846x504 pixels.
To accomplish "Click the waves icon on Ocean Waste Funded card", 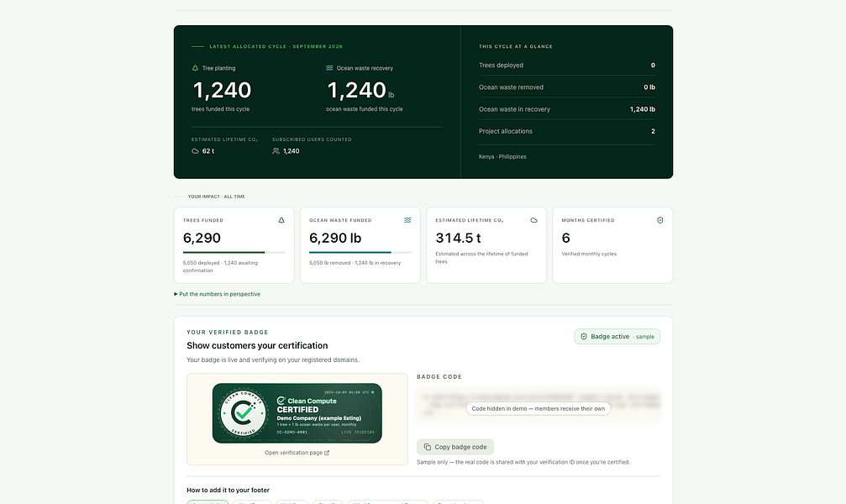I will (x=407, y=220).
